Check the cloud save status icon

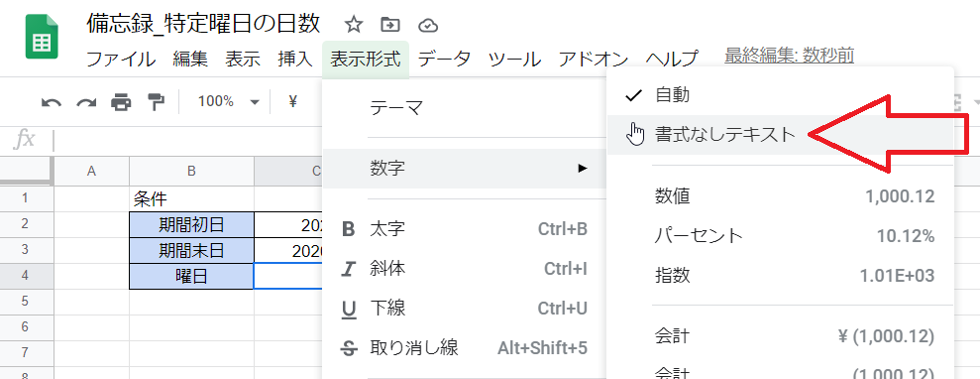[x=428, y=26]
